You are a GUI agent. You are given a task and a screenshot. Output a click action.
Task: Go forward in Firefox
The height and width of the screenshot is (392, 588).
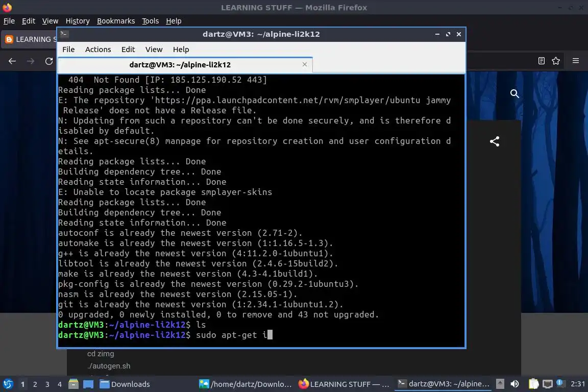(31, 61)
